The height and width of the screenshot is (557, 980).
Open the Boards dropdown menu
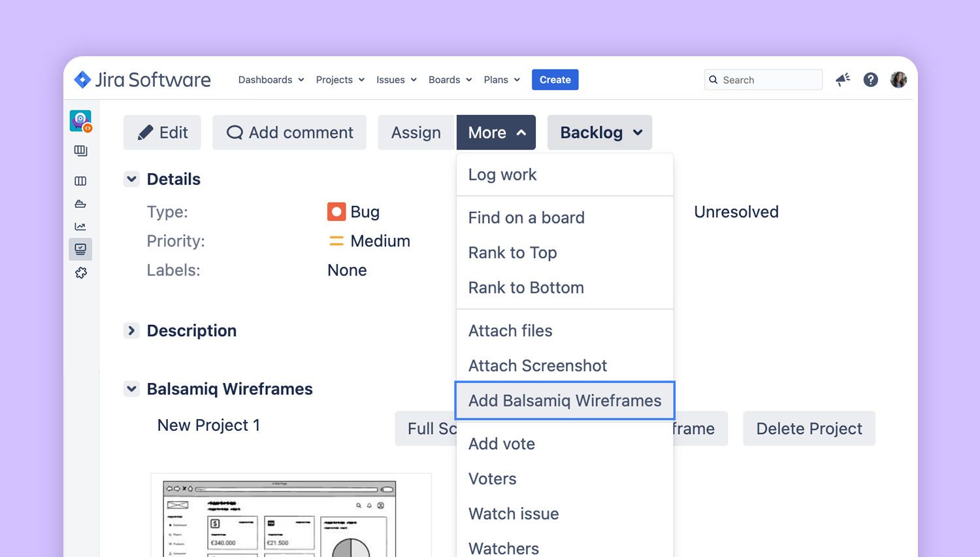click(450, 80)
